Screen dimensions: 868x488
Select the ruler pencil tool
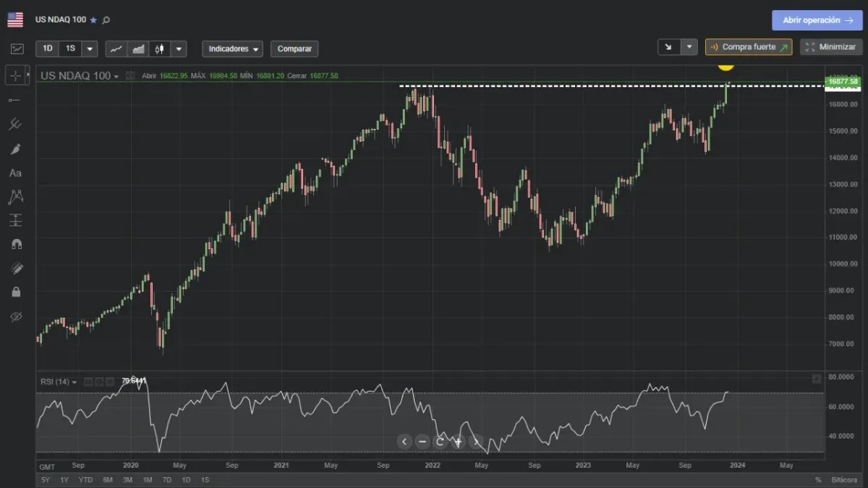point(16,269)
